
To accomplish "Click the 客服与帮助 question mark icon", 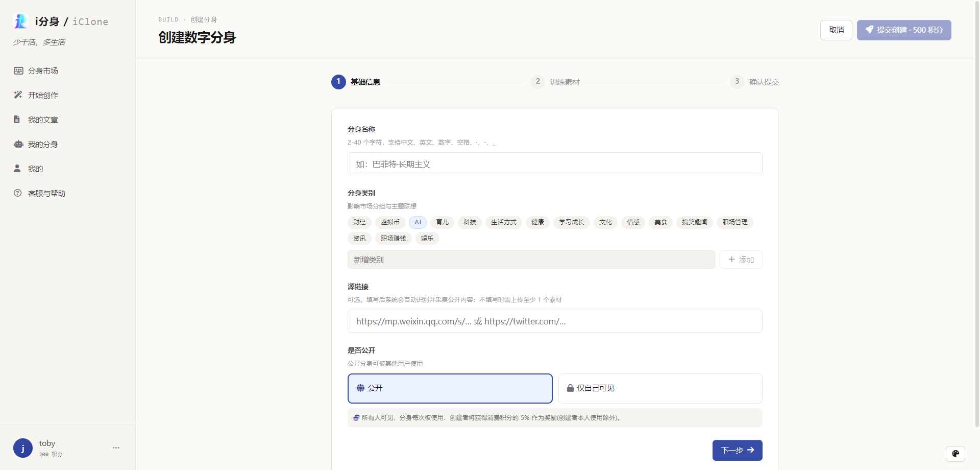I will click(x=18, y=193).
